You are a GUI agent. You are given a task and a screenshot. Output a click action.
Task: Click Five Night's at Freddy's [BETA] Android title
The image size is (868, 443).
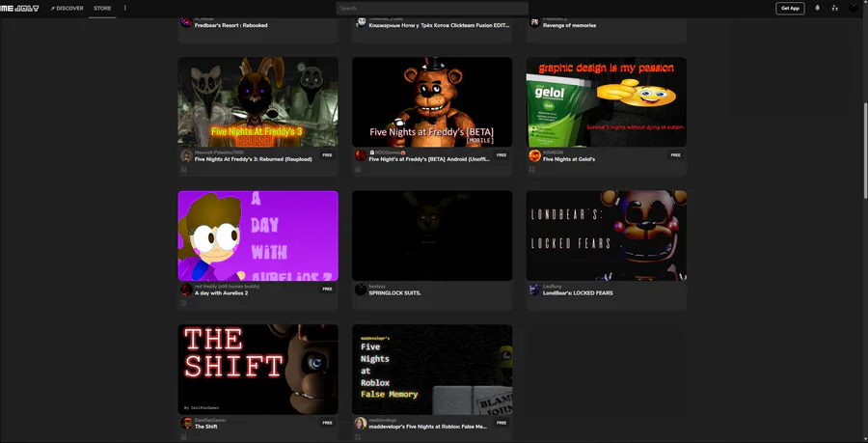tap(429, 159)
